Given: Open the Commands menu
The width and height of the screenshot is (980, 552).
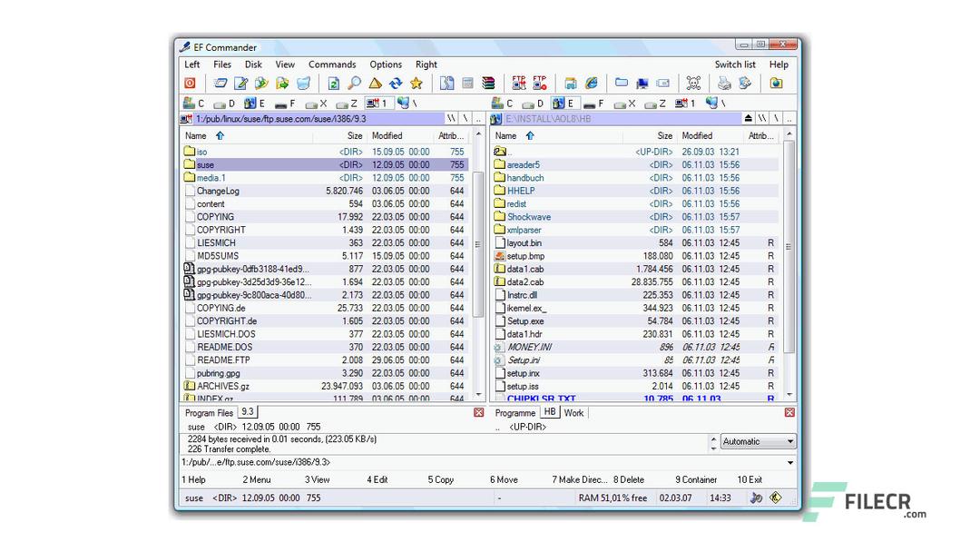Looking at the screenshot, I should click(332, 64).
